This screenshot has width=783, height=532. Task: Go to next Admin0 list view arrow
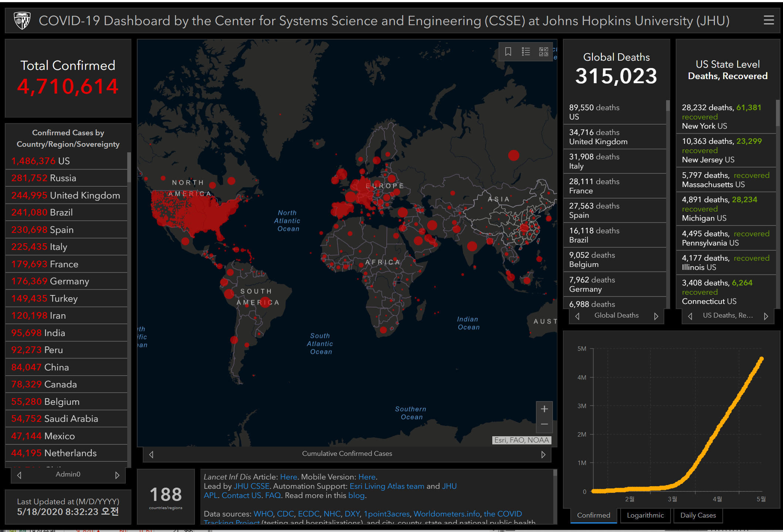tap(117, 475)
